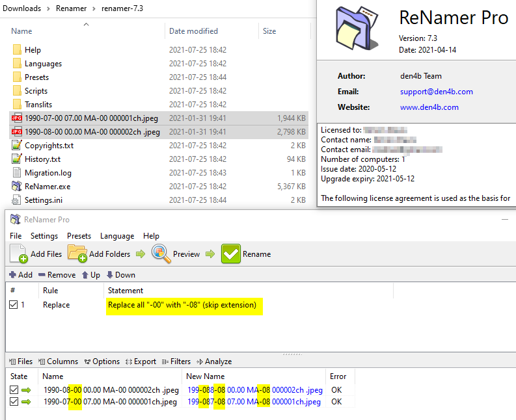Open the Language menu
516x420 pixels.
[117, 236]
